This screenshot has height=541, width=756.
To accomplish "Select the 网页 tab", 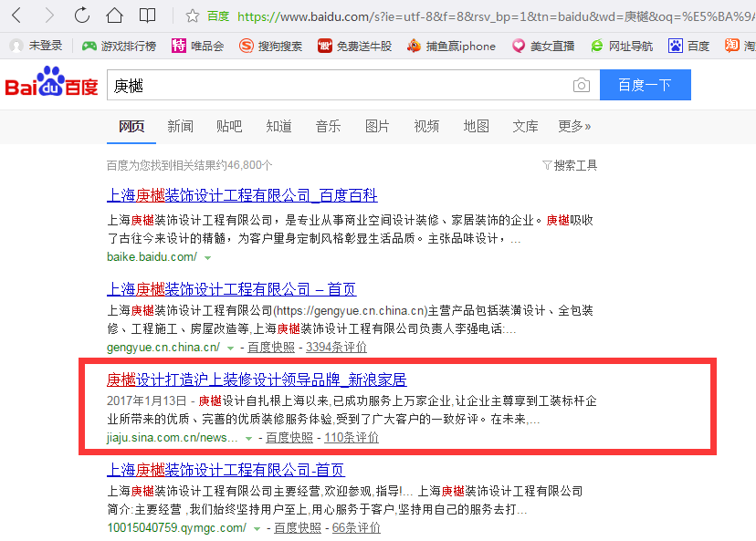I will tap(131, 126).
